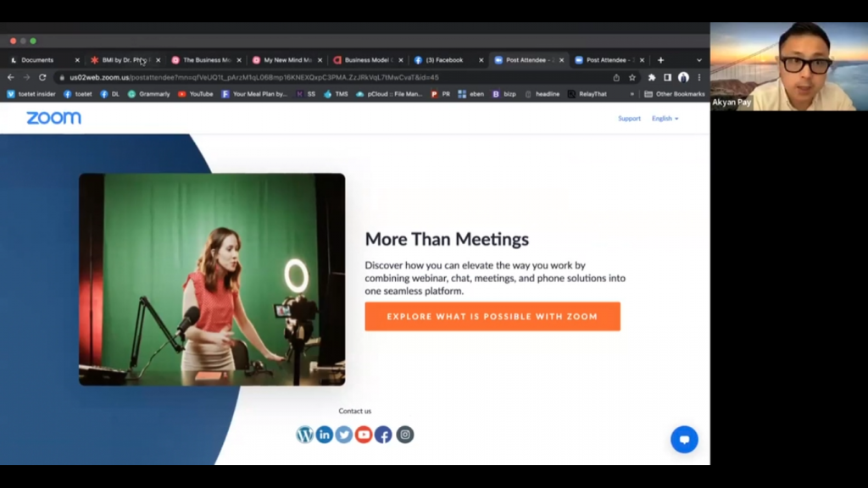The height and width of the screenshot is (488, 868).
Task: Open the pCloud File Man bookmark
Action: [x=389, y=94]
